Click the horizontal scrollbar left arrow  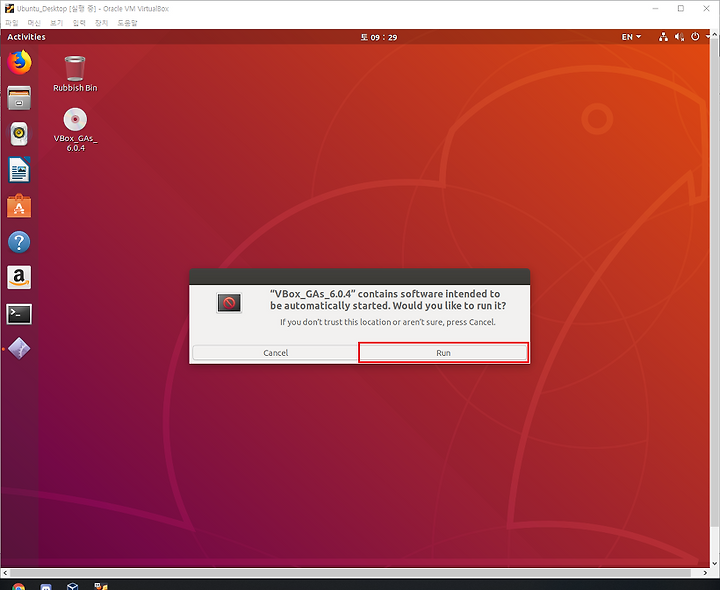tap(5, 573)
